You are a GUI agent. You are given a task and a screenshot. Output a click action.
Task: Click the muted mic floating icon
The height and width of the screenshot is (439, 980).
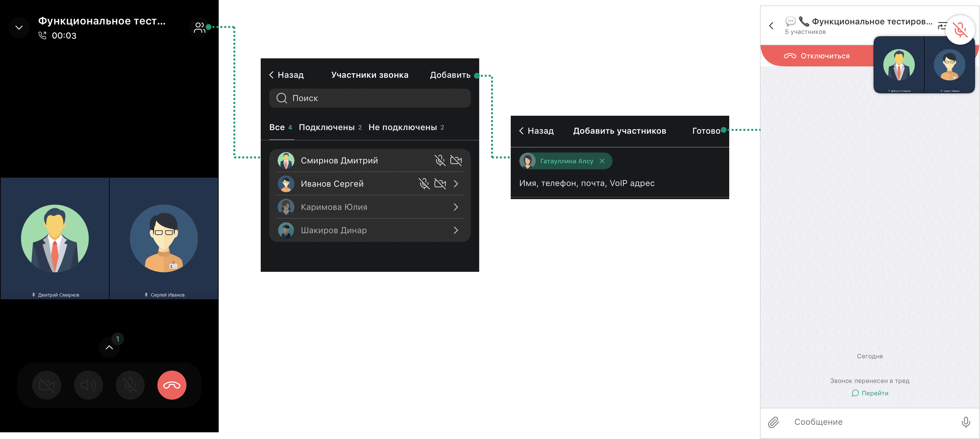pyautogui.click(x=960, y=30)
